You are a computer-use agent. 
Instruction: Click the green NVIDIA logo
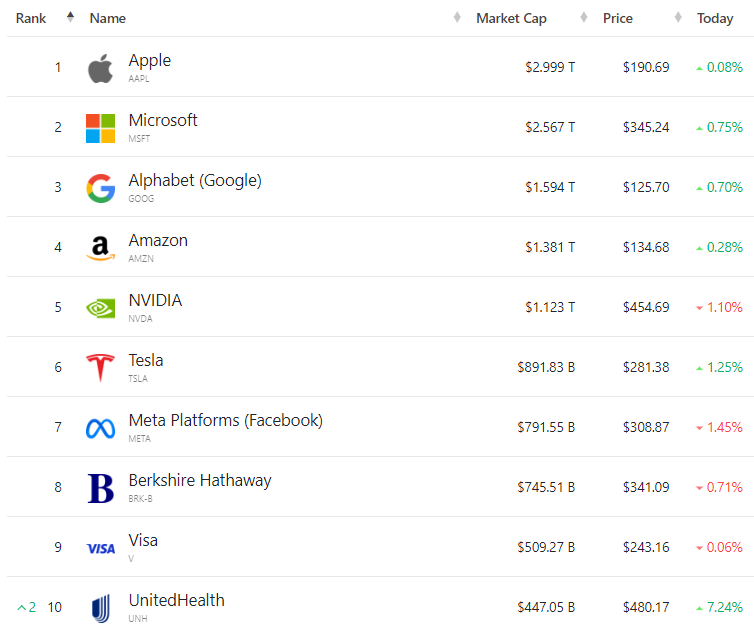point(100,308)
